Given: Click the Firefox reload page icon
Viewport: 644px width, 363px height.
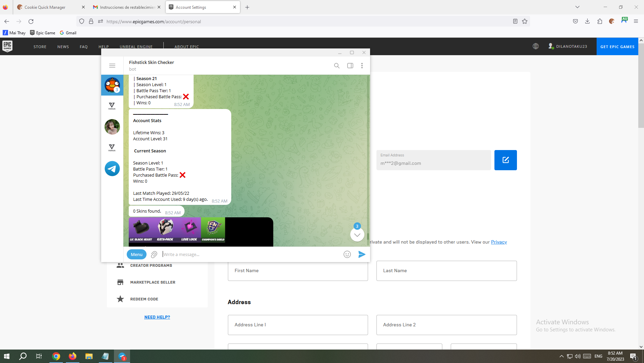Looking at the screenshot, I should tap(31, 21).
